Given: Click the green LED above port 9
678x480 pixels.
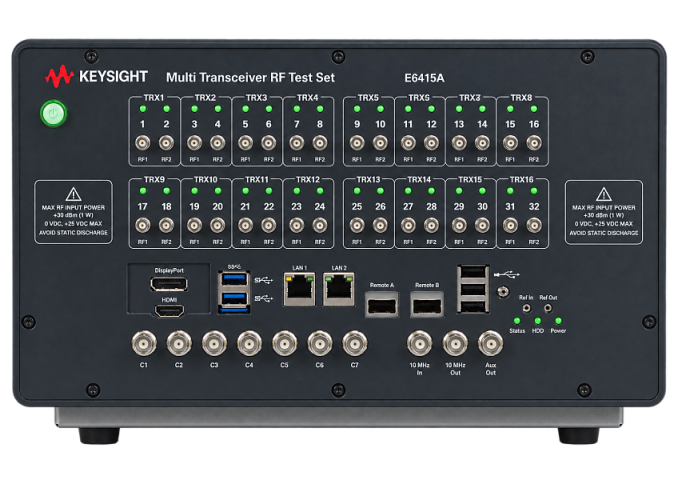Looking at the screenshot, I should click(x=357, y=109).
